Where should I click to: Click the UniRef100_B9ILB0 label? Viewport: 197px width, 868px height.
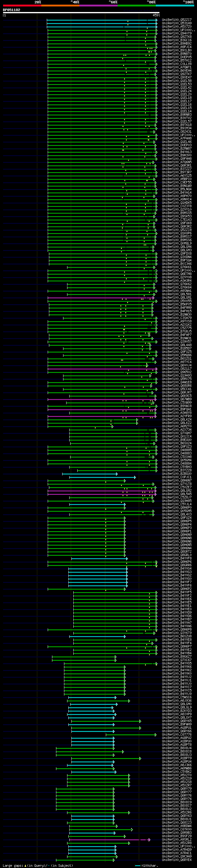[x=177, y=50]
